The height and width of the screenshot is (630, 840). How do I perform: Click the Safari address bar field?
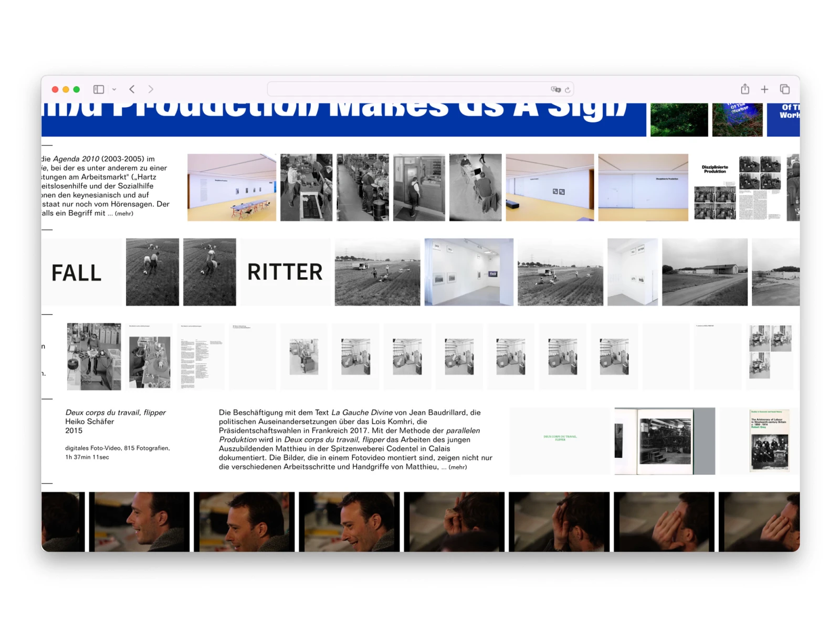point(420,89)
